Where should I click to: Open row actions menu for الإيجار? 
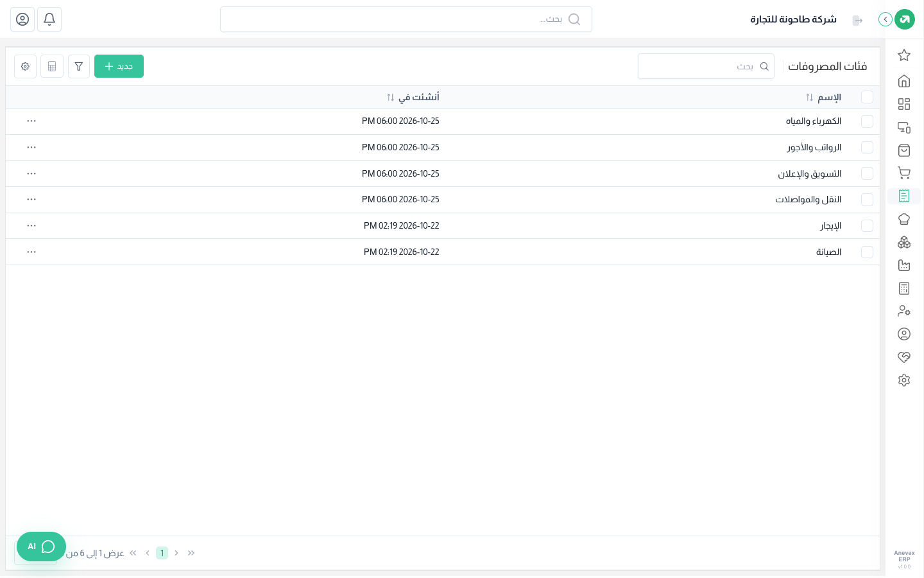click(31, 225)
